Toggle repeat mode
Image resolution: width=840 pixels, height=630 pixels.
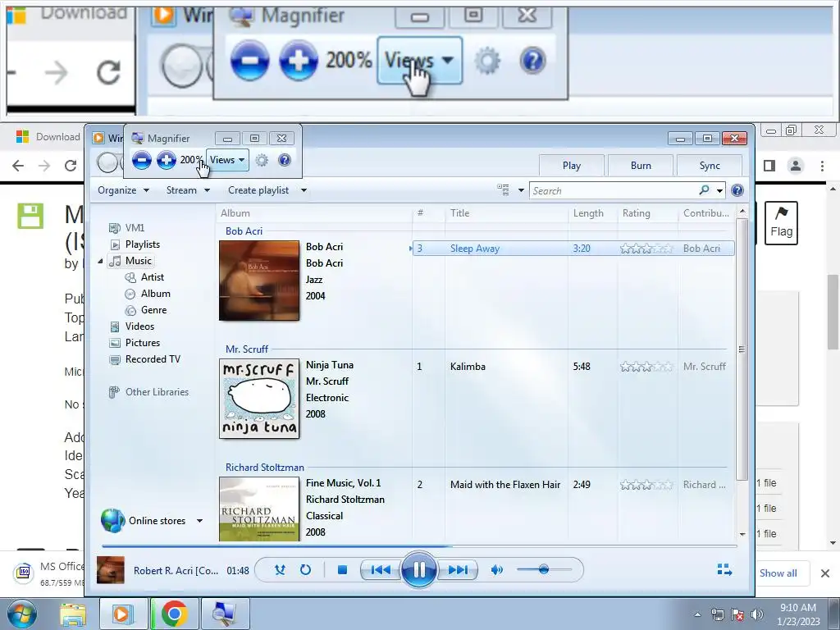click(305, 570)
